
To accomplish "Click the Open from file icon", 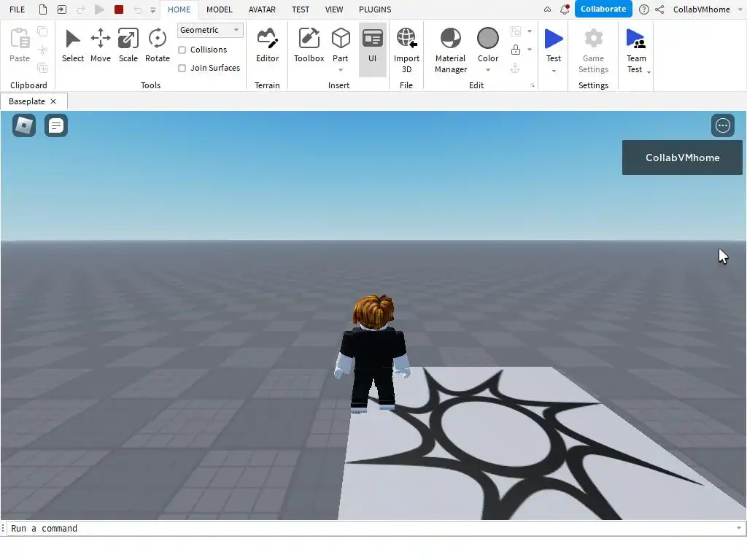I will (61, 9).
